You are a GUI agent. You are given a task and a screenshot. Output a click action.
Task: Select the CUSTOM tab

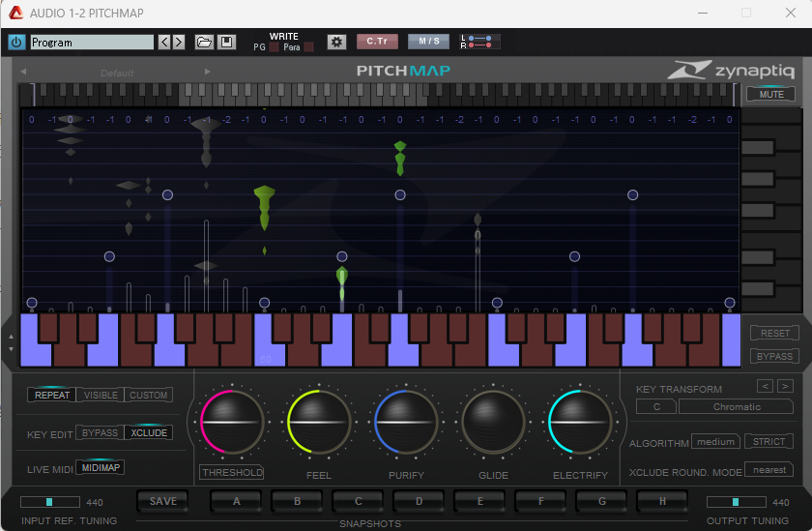(x=148, y=395)
